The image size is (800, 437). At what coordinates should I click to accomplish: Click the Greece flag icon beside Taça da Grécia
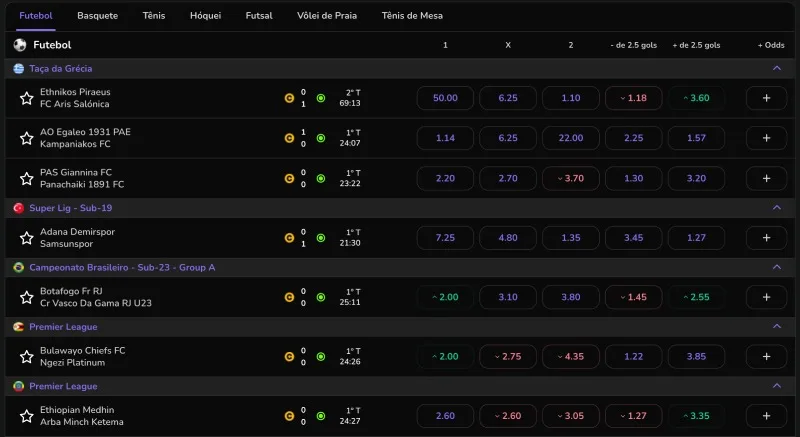point(19,68)
